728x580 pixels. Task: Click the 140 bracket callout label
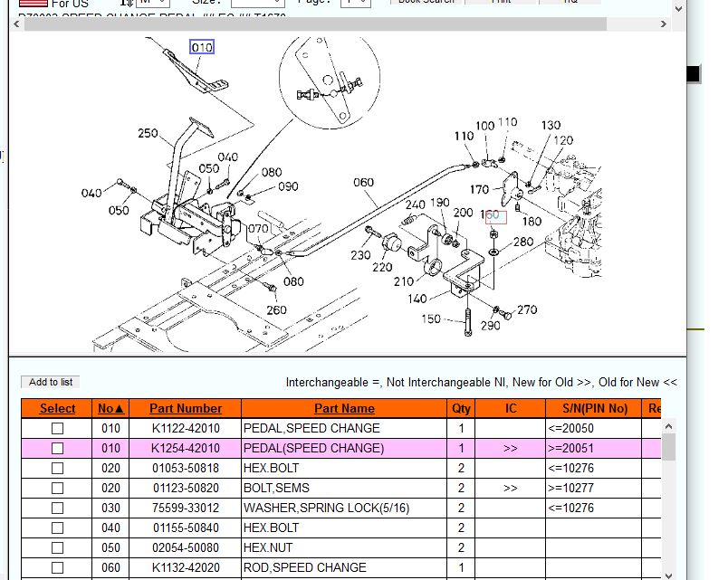[x=417, y=299]
